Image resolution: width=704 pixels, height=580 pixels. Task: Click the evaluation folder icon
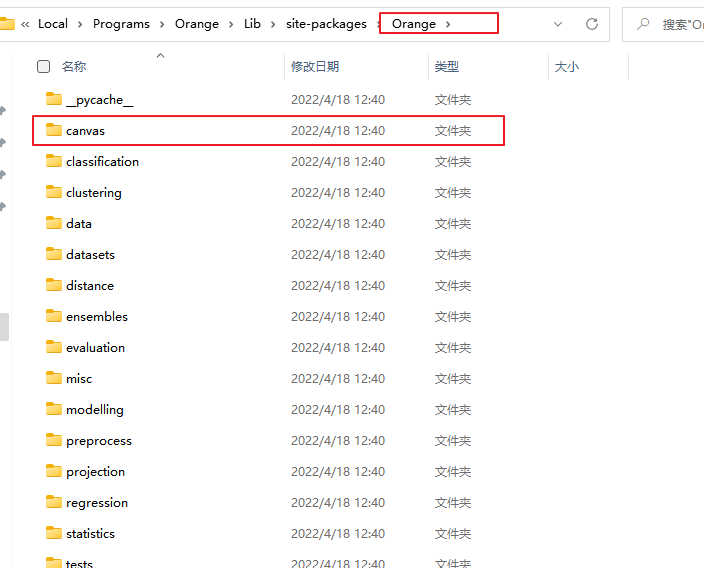point(53,347)
